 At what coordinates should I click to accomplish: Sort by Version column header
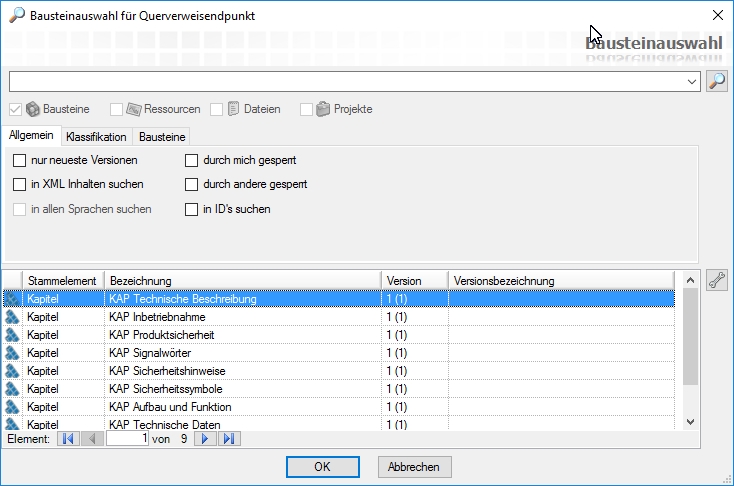coord(415,280)
